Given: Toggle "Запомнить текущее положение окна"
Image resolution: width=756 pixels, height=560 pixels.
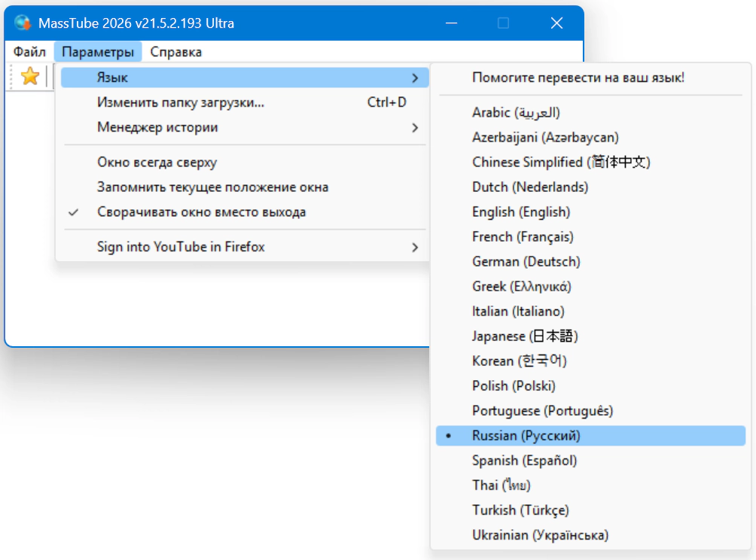Looking at the screenshot, I should pyautogui.click(x=212, y=187).
